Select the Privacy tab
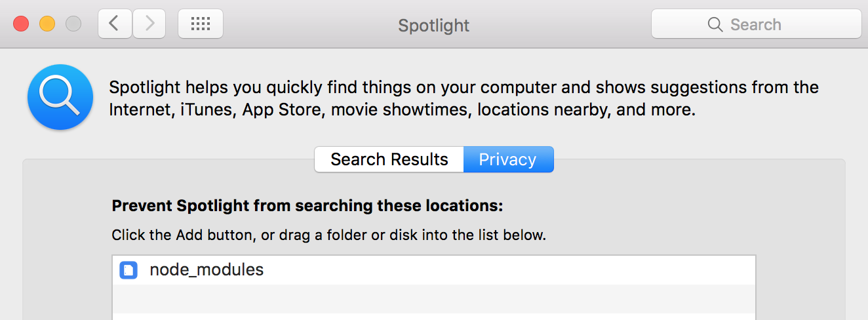The height and width of the screenshot is (320, 868). tap(508, 159)
